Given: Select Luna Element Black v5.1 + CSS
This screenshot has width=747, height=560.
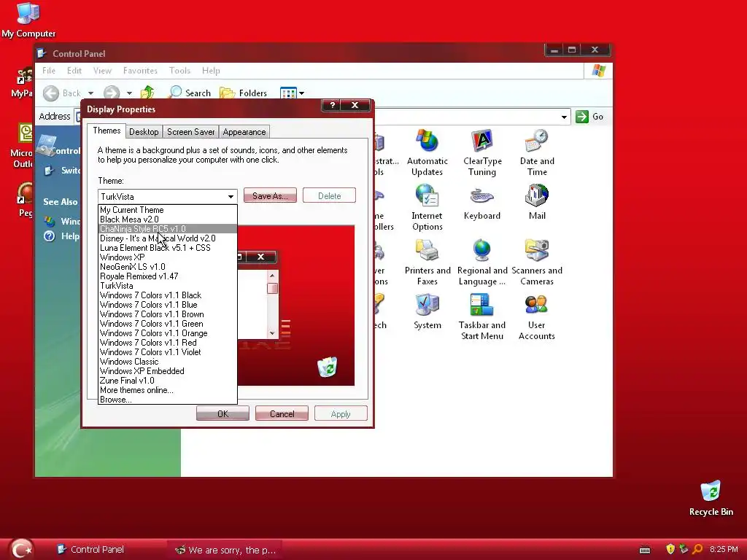Looking at the screenshot, I should [167, 248].
